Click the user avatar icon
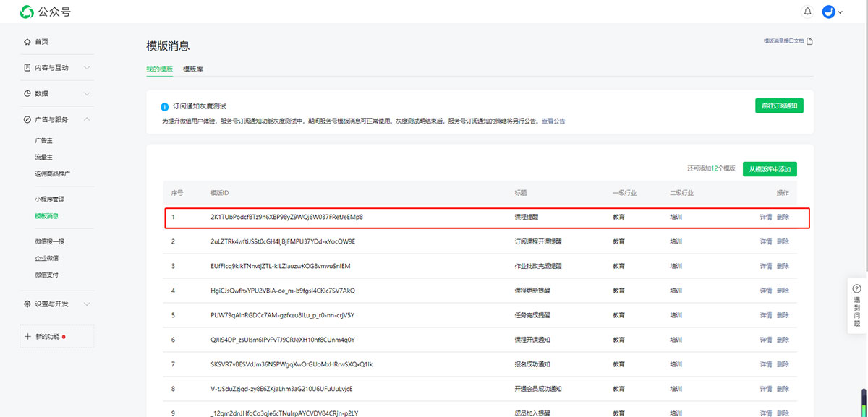868x417 pixels. pyautogui.click(x=829, y=12)
